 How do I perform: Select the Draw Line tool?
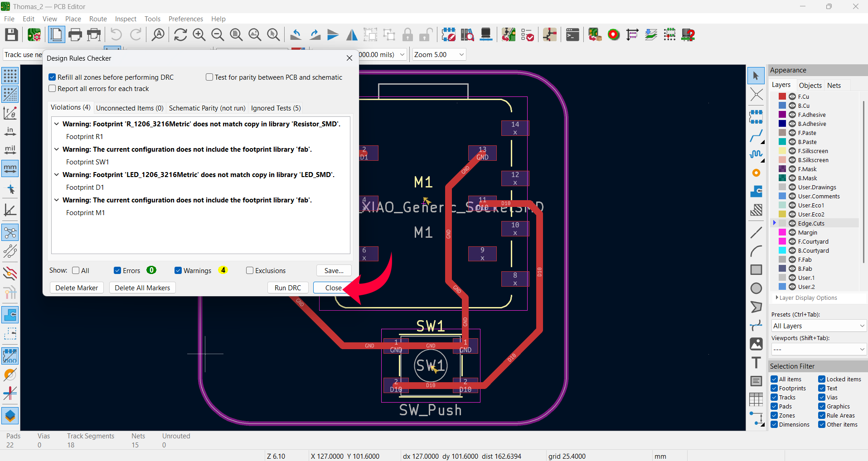756,233
